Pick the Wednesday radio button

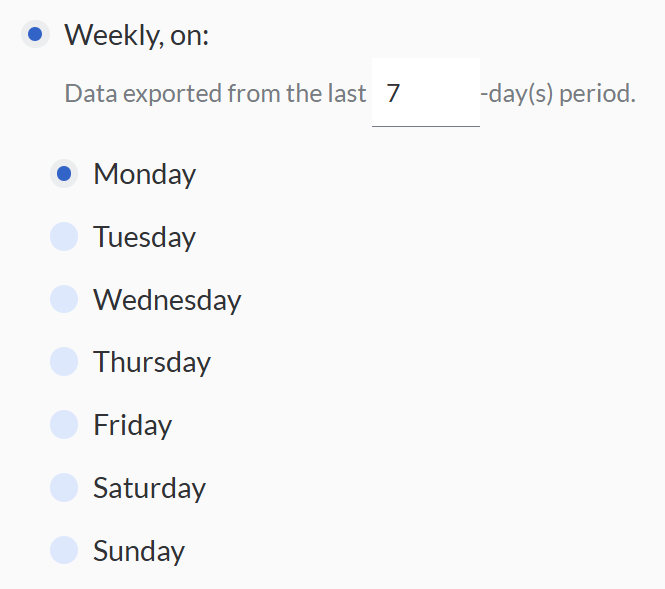pyautogui.click(x=64, y=300)
